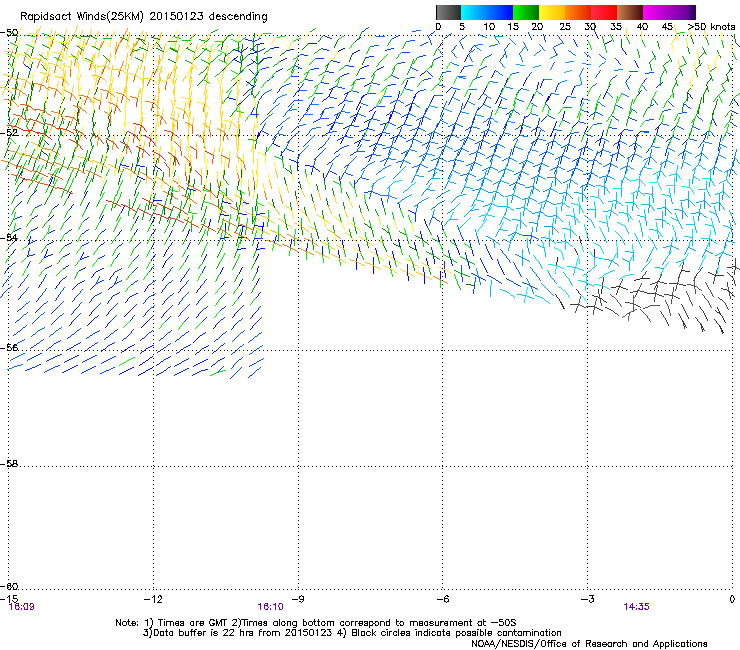This screenshot has height=650, width=740.
Task: Click the '>50 knots' legend label
Action: click(x=712, y=27)
